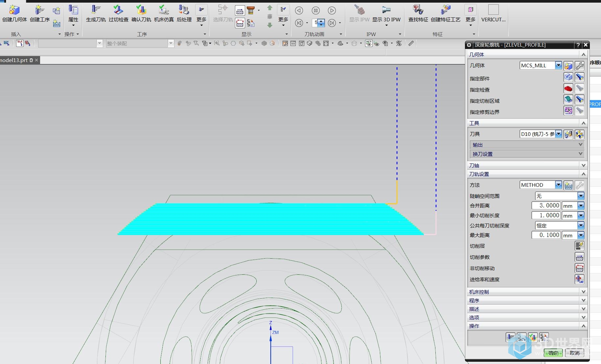The height and width of the screenshot is (364, 601).
Task: Click the 最小切削长度 value field 1.0000
Action: [546, 215]
